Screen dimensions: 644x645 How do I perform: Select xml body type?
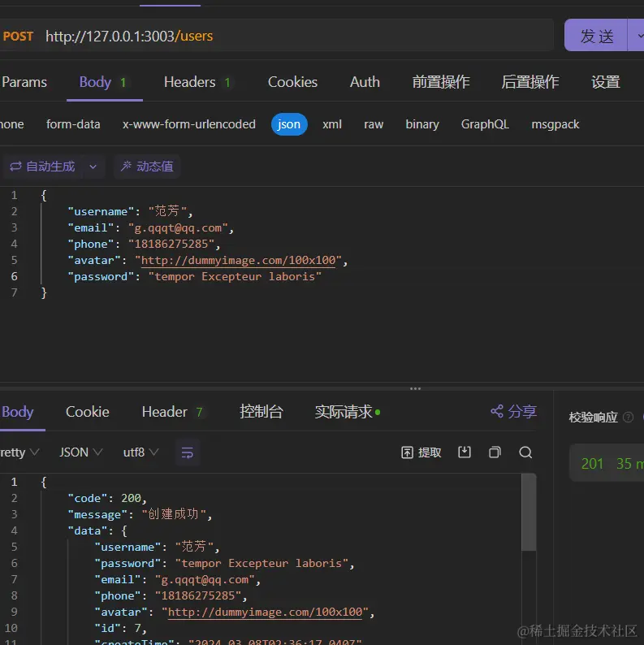coord(332,124)
